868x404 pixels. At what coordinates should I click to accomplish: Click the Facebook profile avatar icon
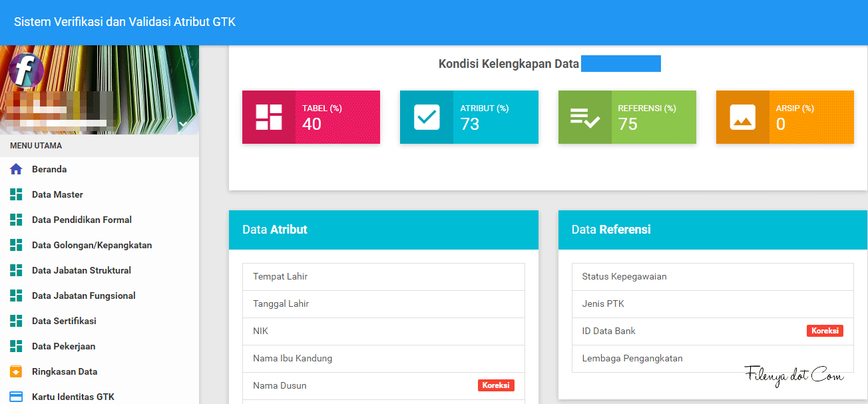point(25,71)
